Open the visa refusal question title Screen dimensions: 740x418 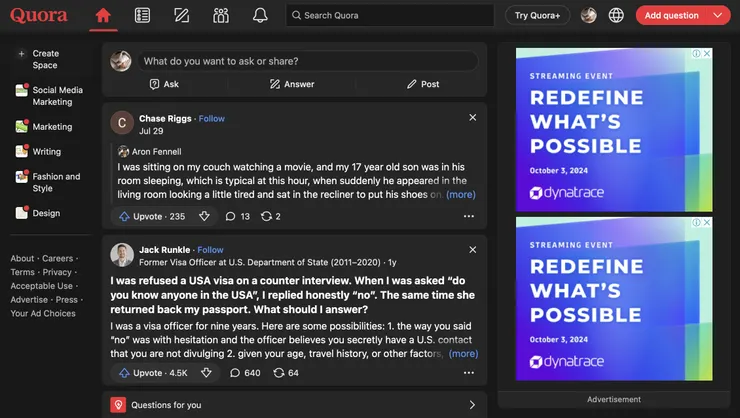click(x=293, y=295)
